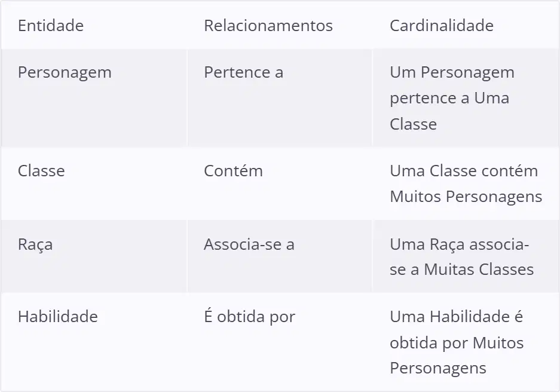Click 'obtida por Muitos' text line
This screenshot has height=392, width=560.
(x=457, y=343)
